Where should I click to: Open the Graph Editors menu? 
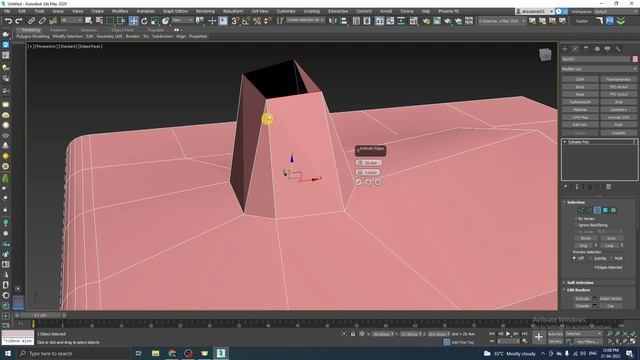point(176,11)
